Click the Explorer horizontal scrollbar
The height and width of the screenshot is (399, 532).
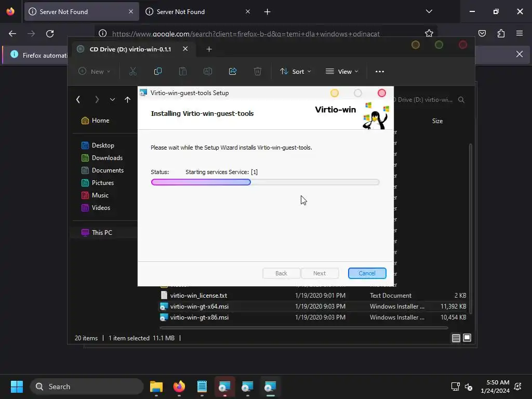click(x=304, y=328)
